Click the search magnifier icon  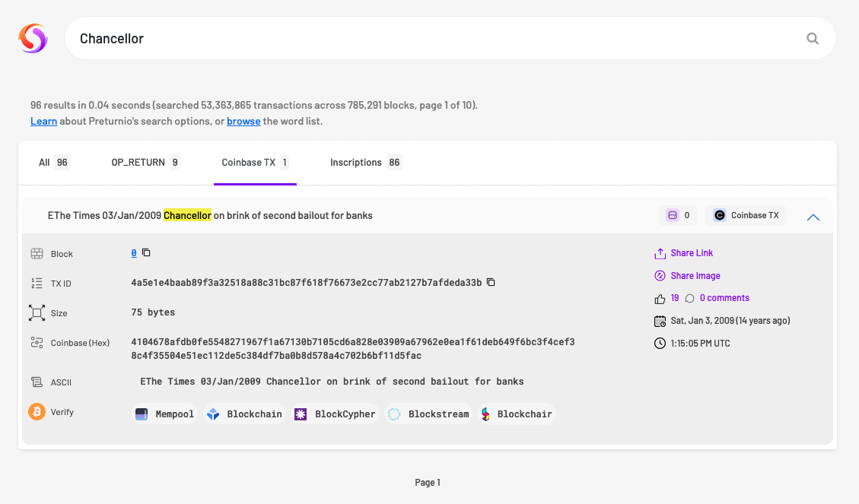813,39
